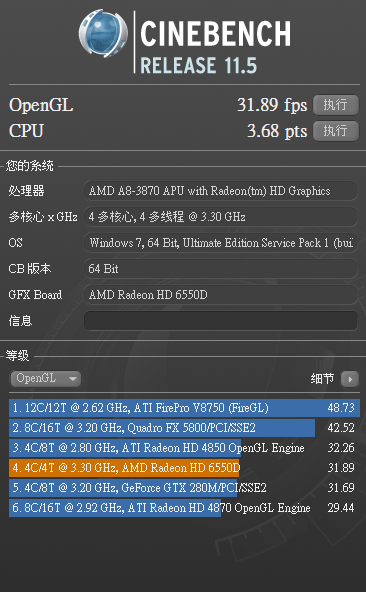The image size is (366, 592).
Task: Select ranking entry 2 Quadro FX 5800
Action: (184, 428)
